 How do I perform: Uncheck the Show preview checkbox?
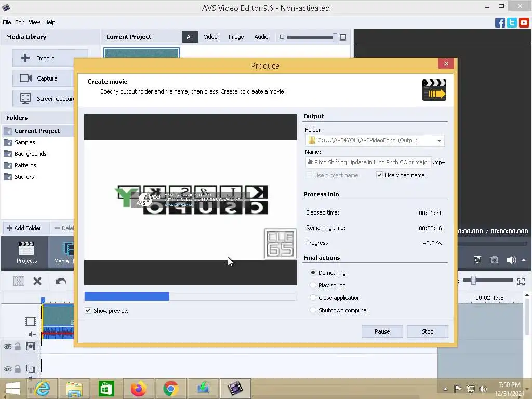point(88,311)
